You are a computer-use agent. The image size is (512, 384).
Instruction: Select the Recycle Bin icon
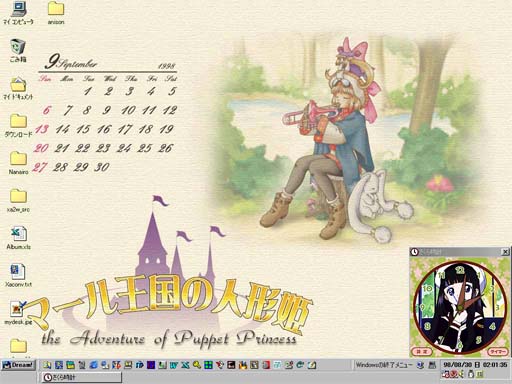(x=18, y=51)
